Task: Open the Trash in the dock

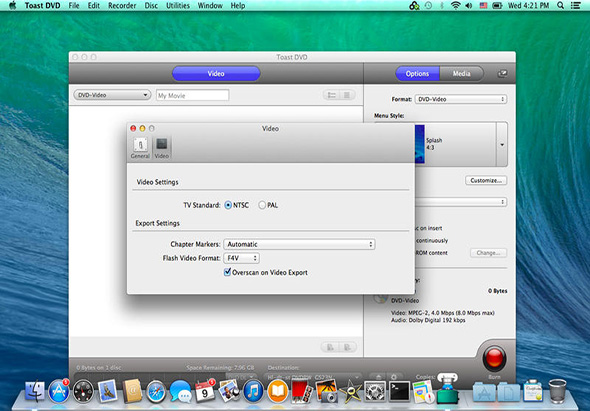Action: coord(558,391)
